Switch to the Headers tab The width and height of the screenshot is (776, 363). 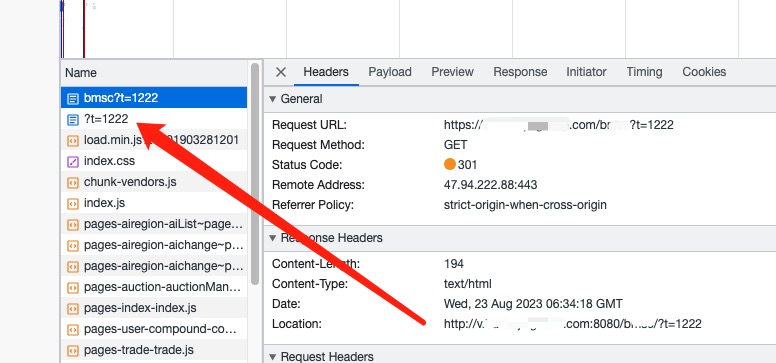click(x=326, y=72)
